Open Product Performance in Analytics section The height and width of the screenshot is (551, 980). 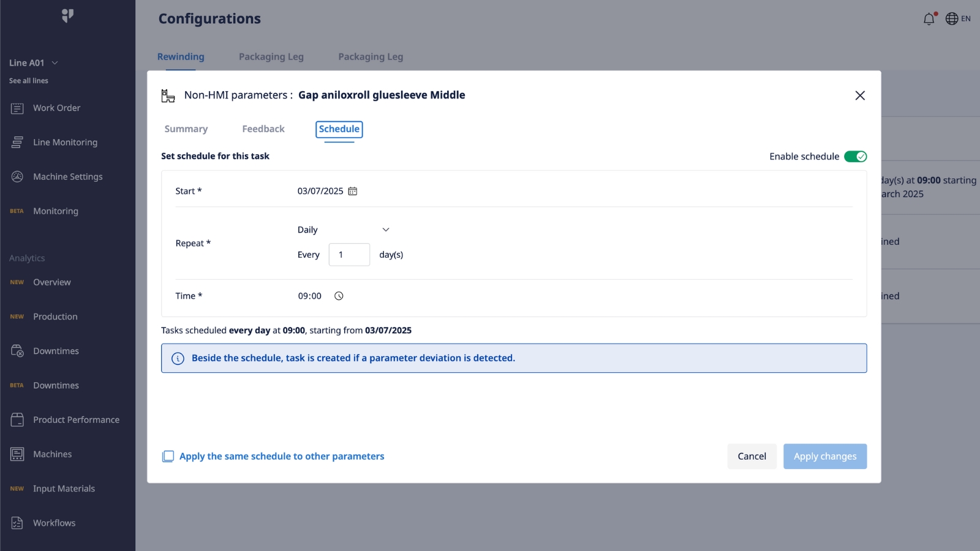point(76,419)
